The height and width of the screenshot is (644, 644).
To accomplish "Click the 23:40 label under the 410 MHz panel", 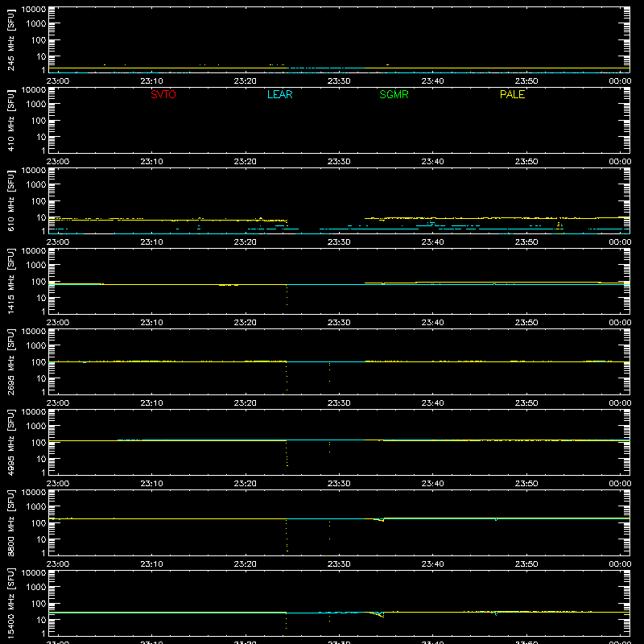I will pyautogui.click(x=432, y=162).
